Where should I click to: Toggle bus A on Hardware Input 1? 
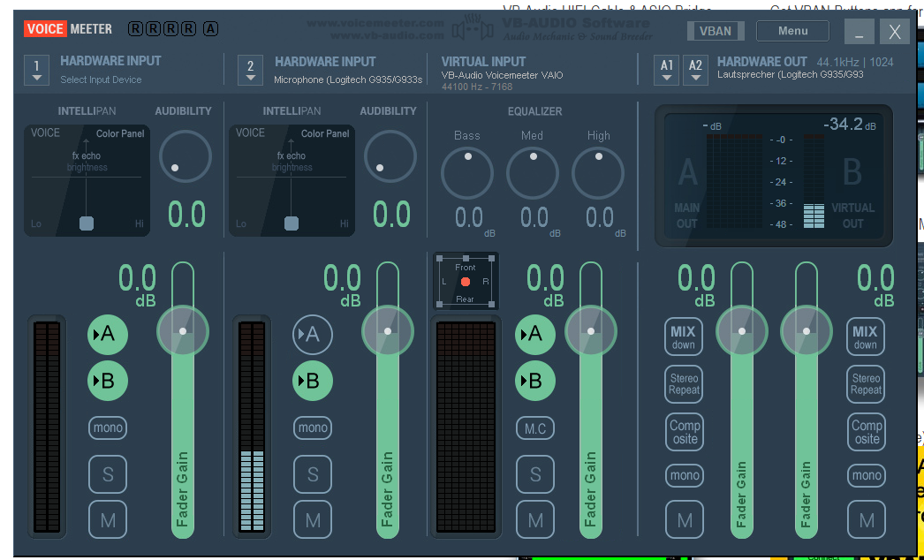[x=107, y=334]
